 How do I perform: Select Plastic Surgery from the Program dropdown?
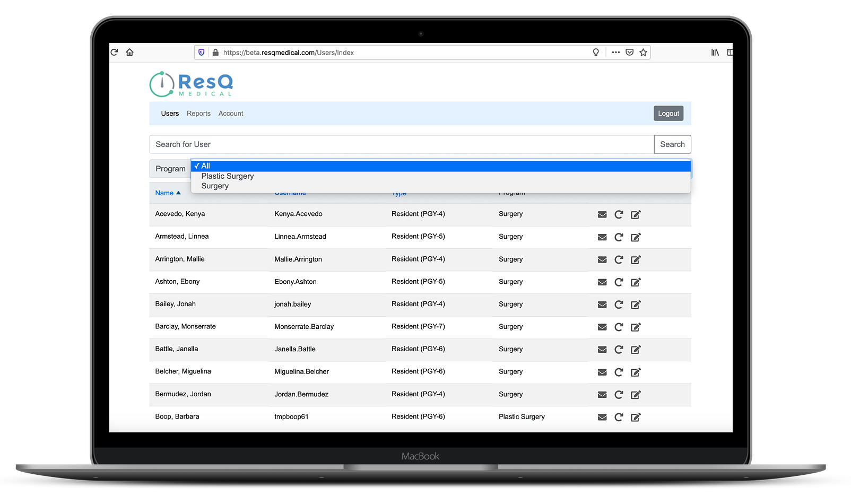point(228,176)
